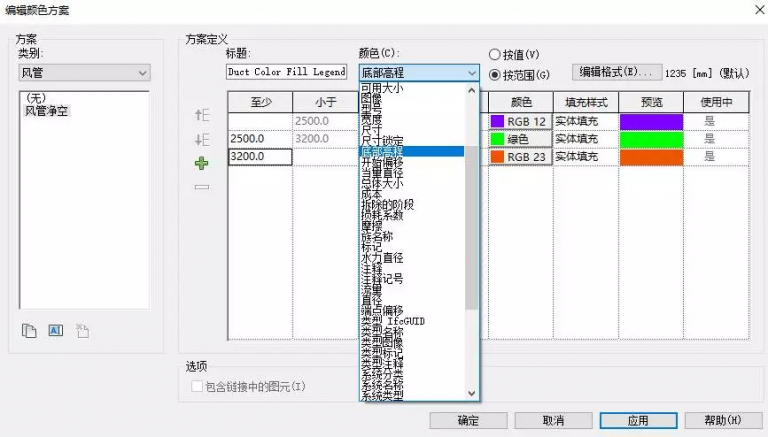768x437 pixels.
Task: Click the duplicate scheme icon
Action: (30, 331)
